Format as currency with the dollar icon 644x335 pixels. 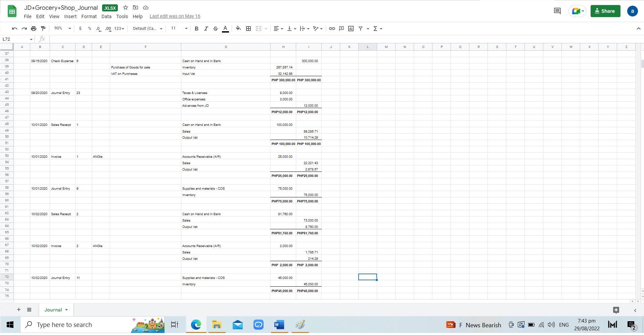coord(80,29)
